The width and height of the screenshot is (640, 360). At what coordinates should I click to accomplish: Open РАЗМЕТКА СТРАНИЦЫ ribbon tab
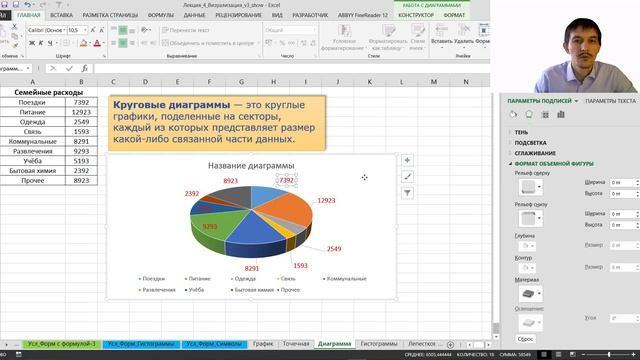[110, 15]
